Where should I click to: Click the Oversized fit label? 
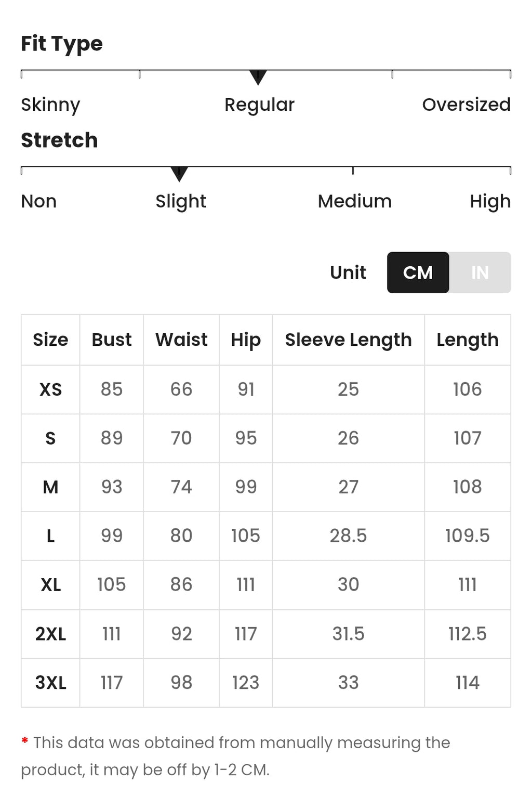pyautogui.click(x=467, y=105)
